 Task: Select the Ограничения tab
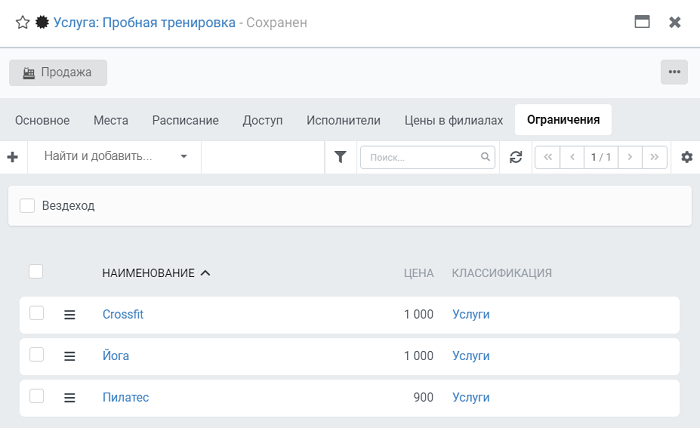coord(563,120)
